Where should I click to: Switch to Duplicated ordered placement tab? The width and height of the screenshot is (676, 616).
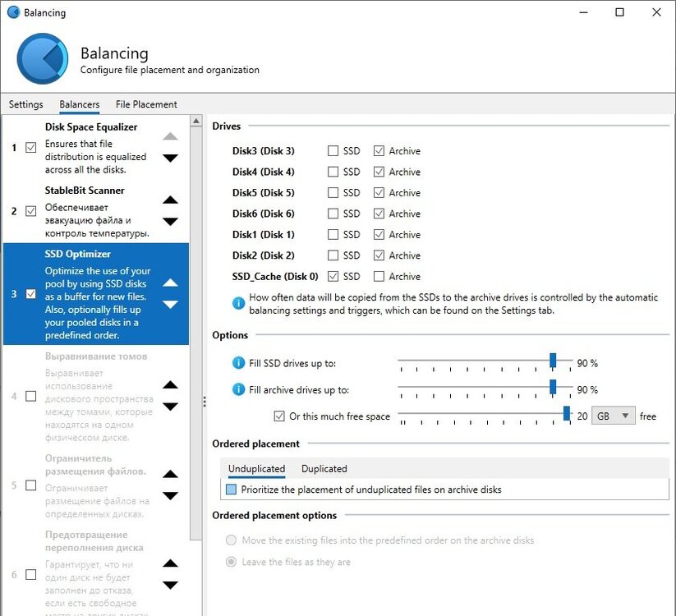[324, 469]
